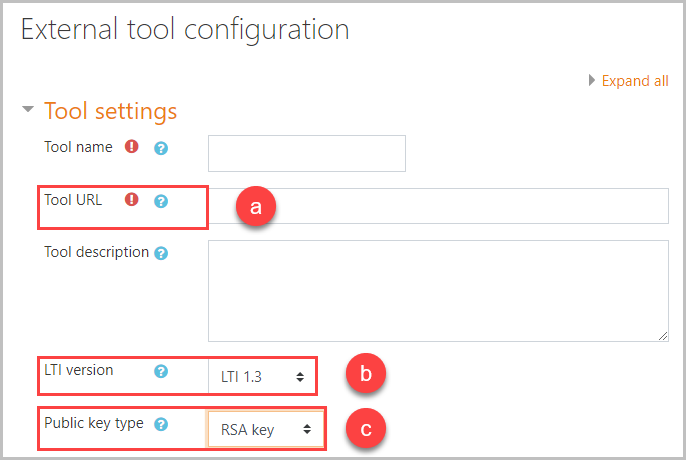This screenshot has width=686, height=460.
Task: Open the LTI version dropdown showing LTI 1.3
Action: click(x=262, y=376)
